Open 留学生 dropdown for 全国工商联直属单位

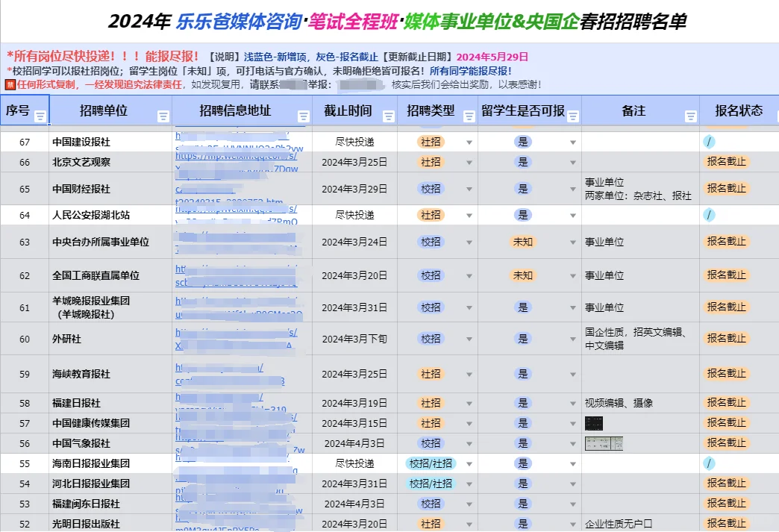click(573, 275)
